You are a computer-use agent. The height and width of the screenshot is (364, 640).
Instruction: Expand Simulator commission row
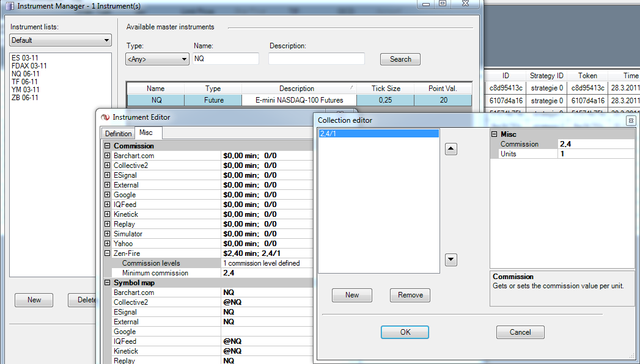(x=107, y=234)
